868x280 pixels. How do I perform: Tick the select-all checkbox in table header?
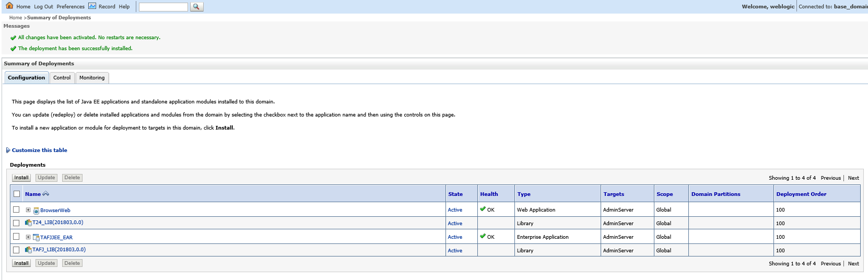[17, 194]
